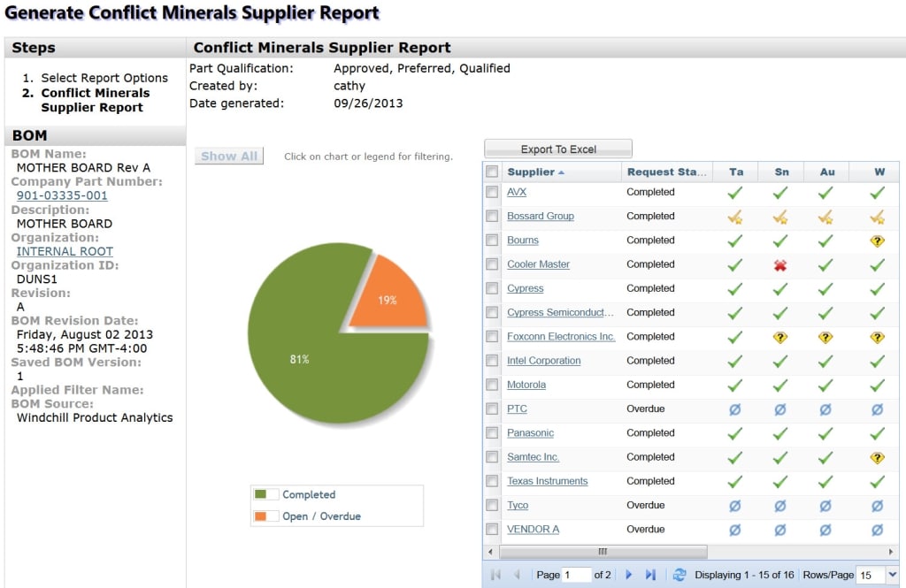Go to the next page arrow

click(x=629, y=575)
